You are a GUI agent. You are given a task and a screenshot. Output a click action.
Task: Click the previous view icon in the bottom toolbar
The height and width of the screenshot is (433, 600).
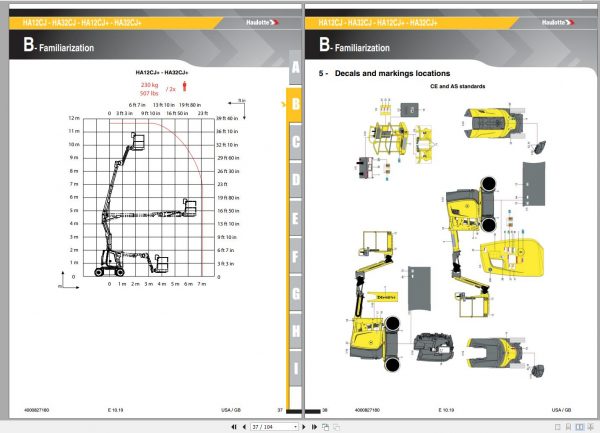(326, 426)
